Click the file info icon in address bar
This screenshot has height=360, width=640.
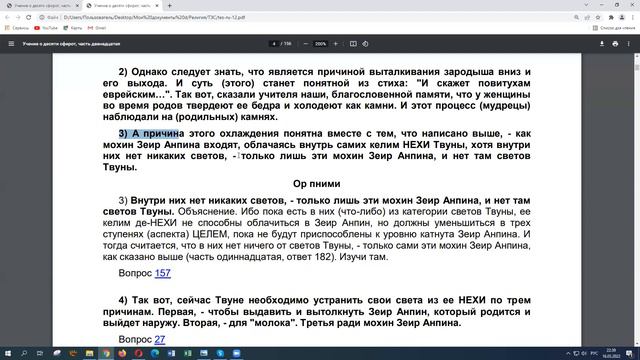click(x=42, y=18)
